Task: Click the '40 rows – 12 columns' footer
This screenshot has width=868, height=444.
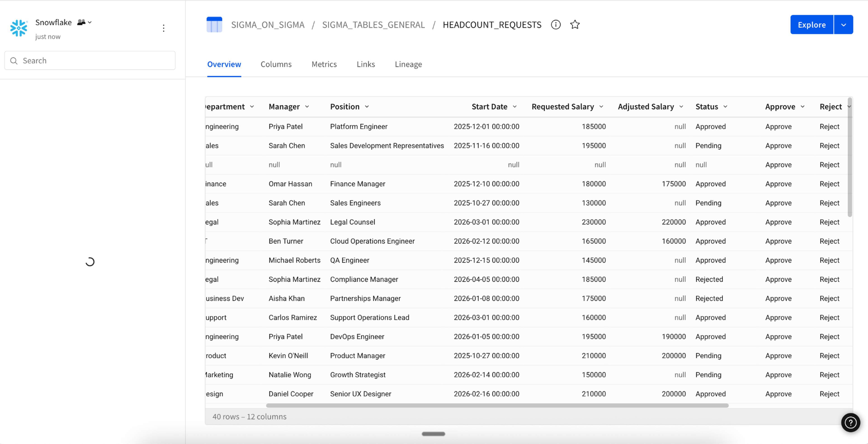Action: coord(249,417)
